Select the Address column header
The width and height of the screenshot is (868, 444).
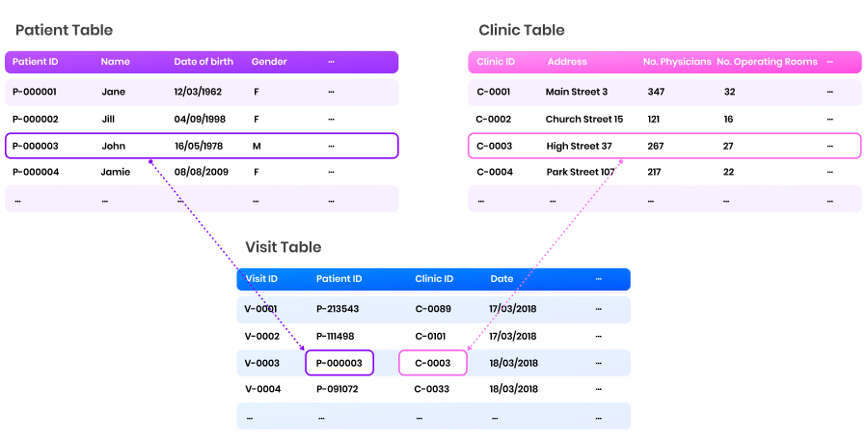tap(567, 62)
